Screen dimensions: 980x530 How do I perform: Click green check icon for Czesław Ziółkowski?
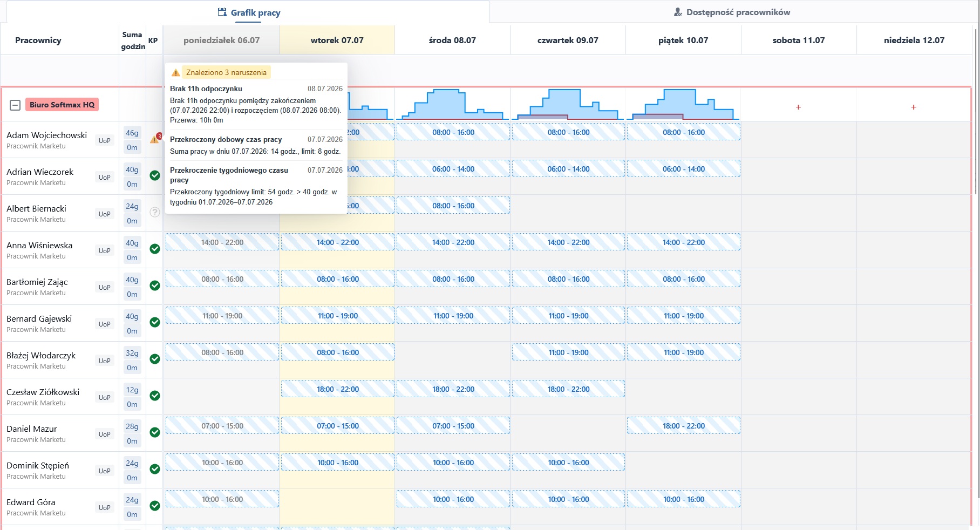155,396
